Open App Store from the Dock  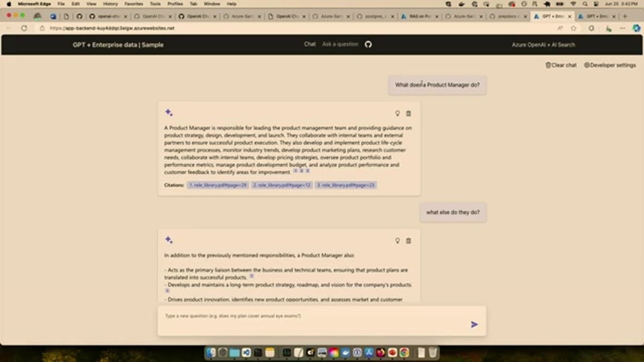point(369,352)
